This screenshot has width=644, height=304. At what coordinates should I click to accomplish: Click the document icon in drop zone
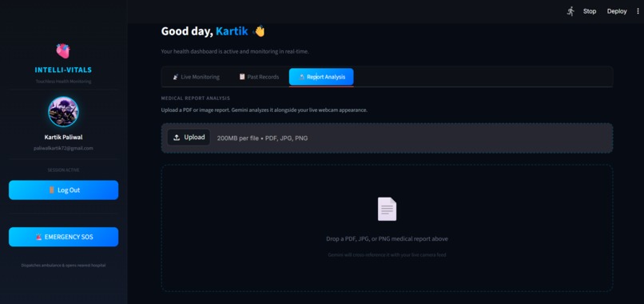pos(387,209)
